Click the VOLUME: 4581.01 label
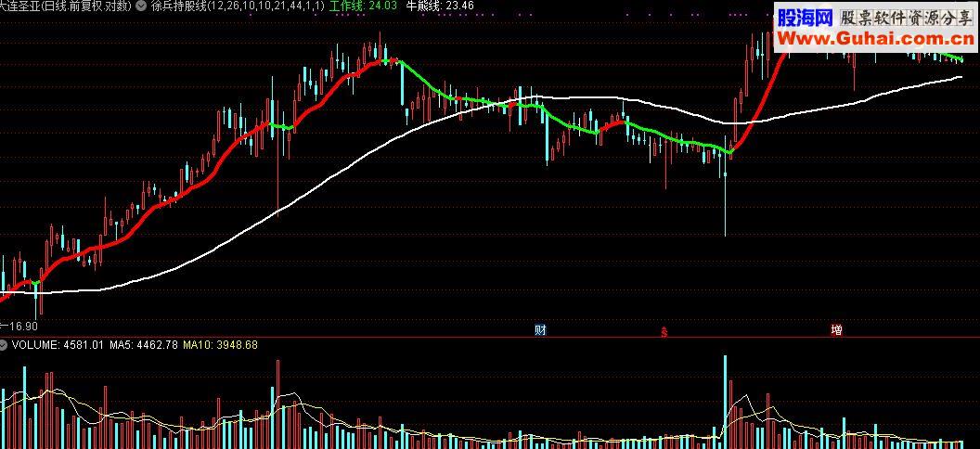 [57, 345]
